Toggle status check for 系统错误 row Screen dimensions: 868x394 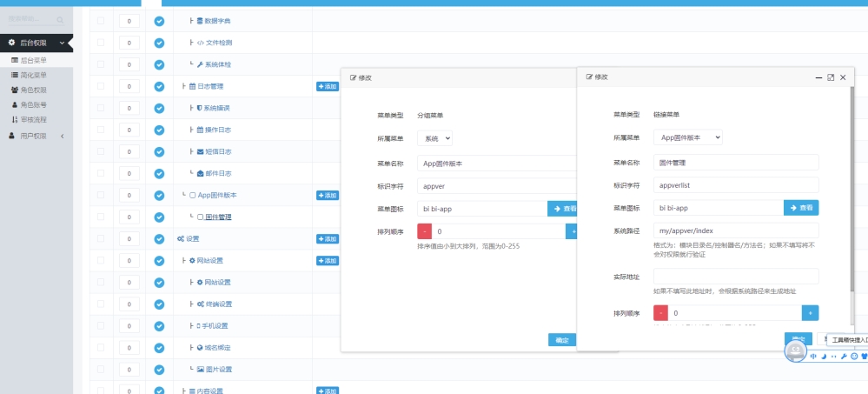point(159,108)
